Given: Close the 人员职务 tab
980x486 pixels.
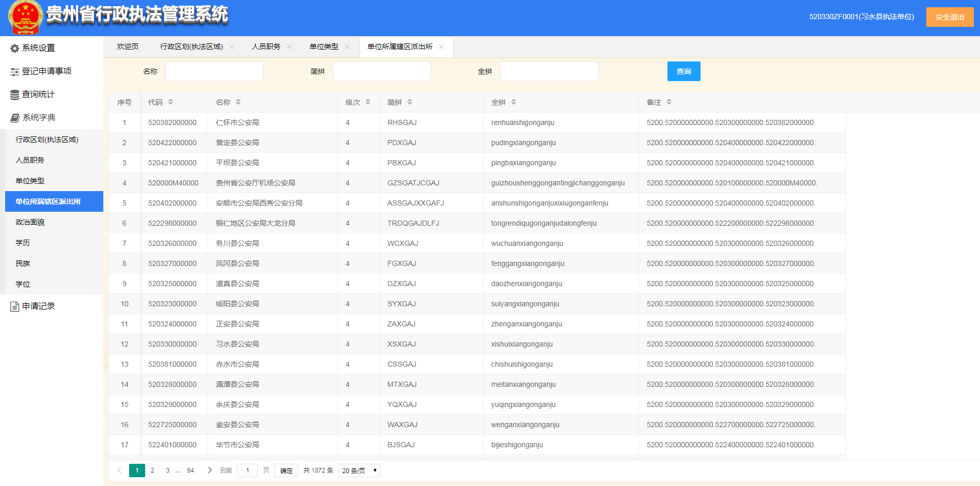Looking at the screenshot, I should 290,47.
